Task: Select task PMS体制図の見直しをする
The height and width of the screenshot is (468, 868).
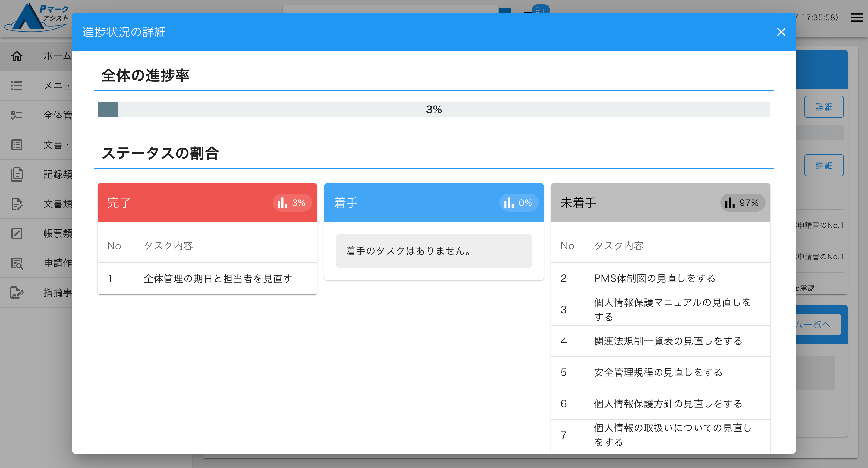Action: click(x=654, y=279)
